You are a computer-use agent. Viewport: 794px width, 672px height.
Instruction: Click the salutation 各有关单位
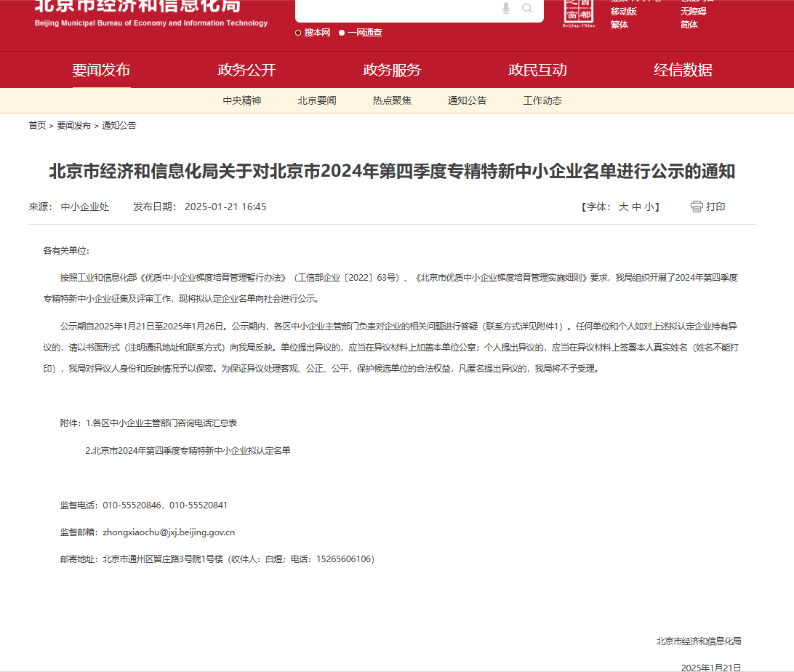click(x=66, y=251)
